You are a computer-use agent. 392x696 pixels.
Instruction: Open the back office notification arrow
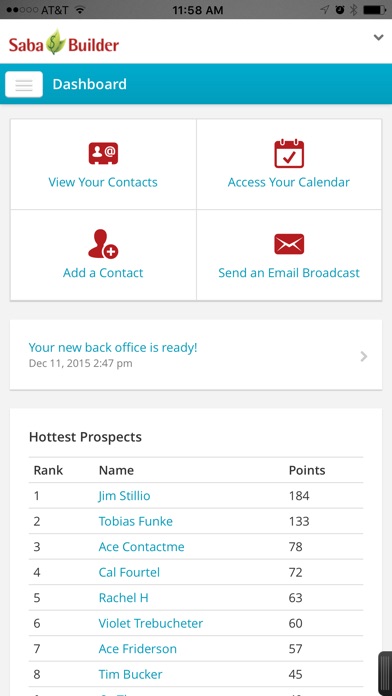364,356
